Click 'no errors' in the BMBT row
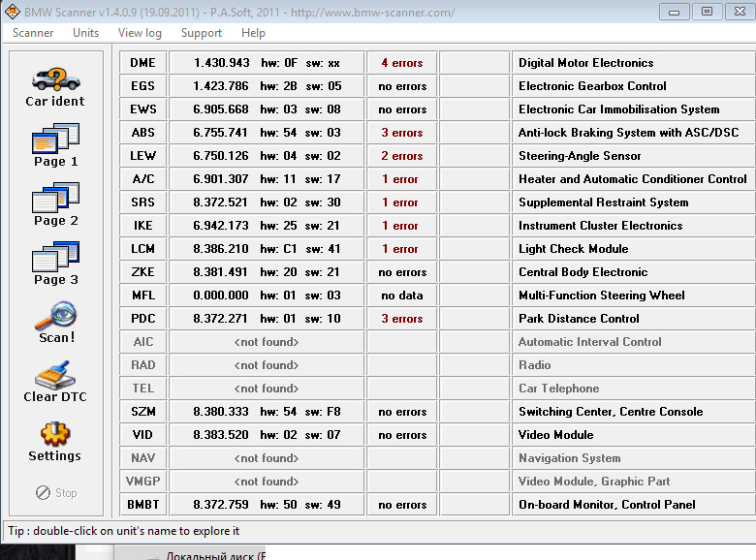The width and height of the screenshot is (756, 560). click(402, 504)
